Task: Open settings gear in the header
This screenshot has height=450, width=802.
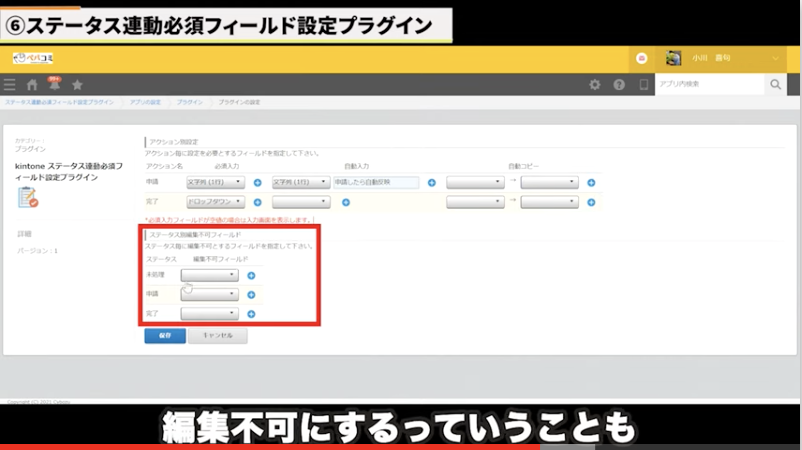Action: [x=595, y=85]
